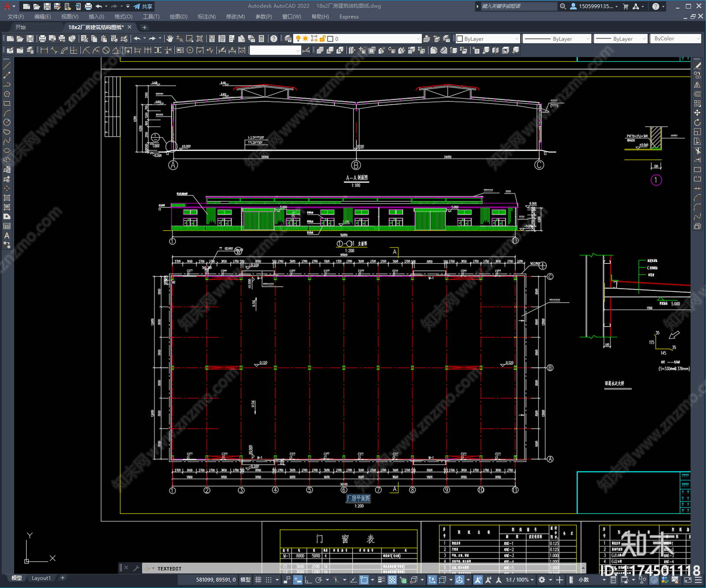Screen dimensions: 706x588
Task: Toggle transparency display in status bar
Action: [392, 580]
